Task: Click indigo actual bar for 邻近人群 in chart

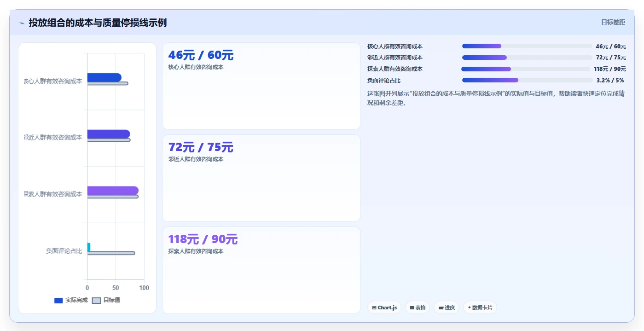Action: pos(109,134)
